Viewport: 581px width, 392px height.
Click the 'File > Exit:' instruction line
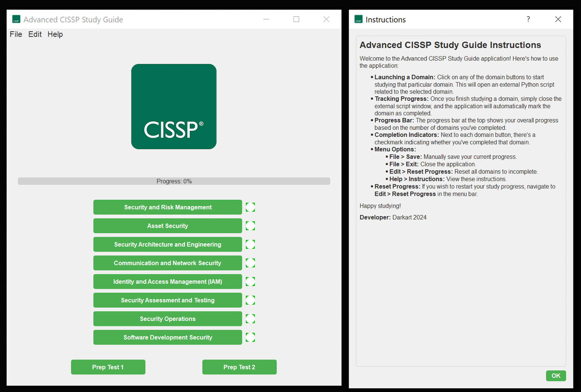(433, 164)
